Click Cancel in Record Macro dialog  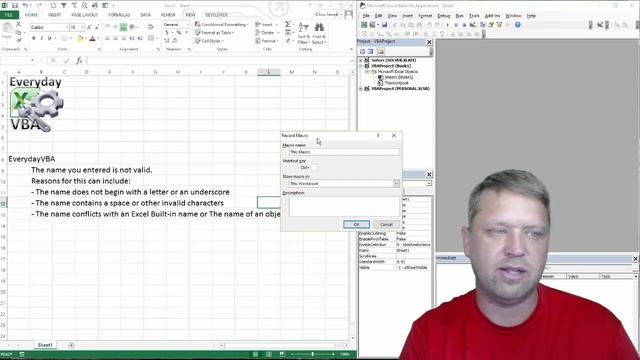[386, 224]
